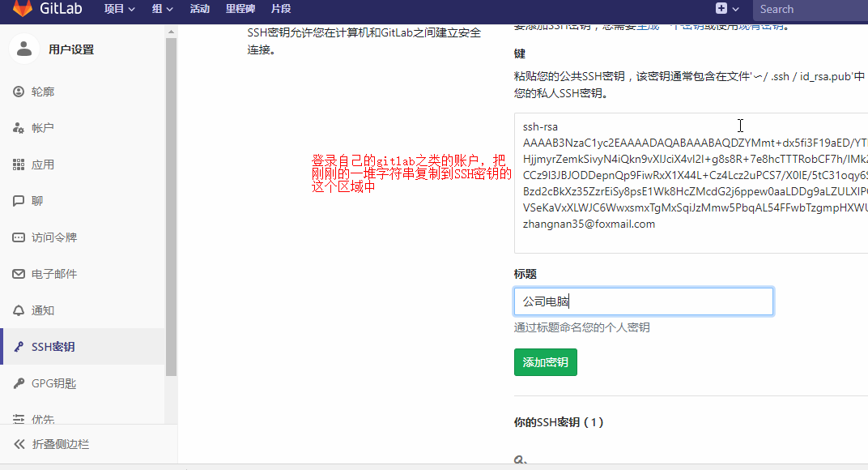Click the 通过标题命名您的个人密钥 hint text

coord(582,327)
